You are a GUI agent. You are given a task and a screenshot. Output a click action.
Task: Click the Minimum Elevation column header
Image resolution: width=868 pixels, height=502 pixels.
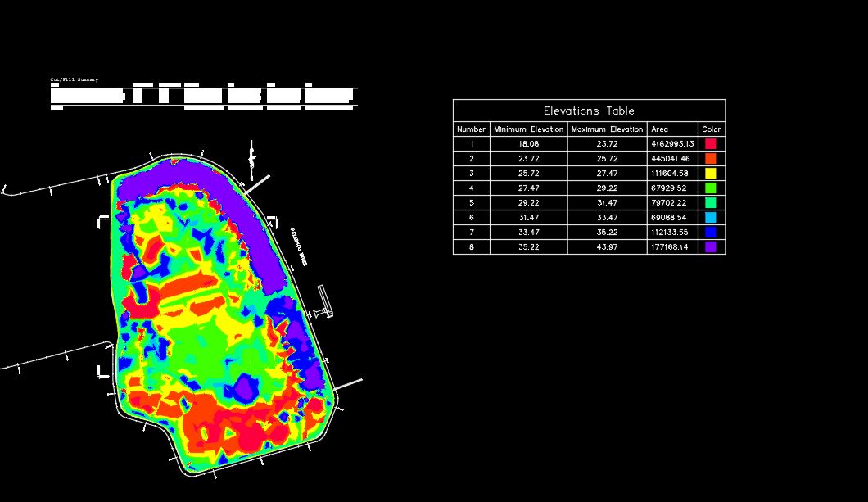(x=528, y=129)
